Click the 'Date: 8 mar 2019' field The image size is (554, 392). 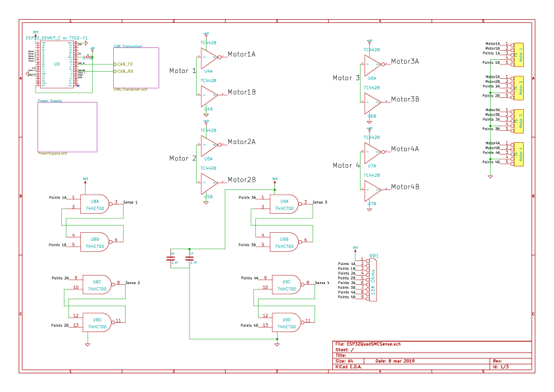(x=395, y=361)
